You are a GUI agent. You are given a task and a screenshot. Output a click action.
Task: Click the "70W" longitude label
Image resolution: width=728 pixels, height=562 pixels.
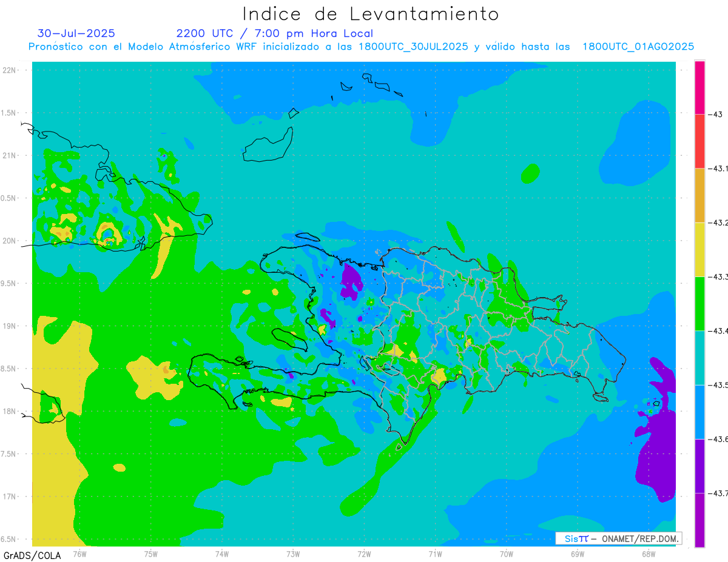pos(507,554)
